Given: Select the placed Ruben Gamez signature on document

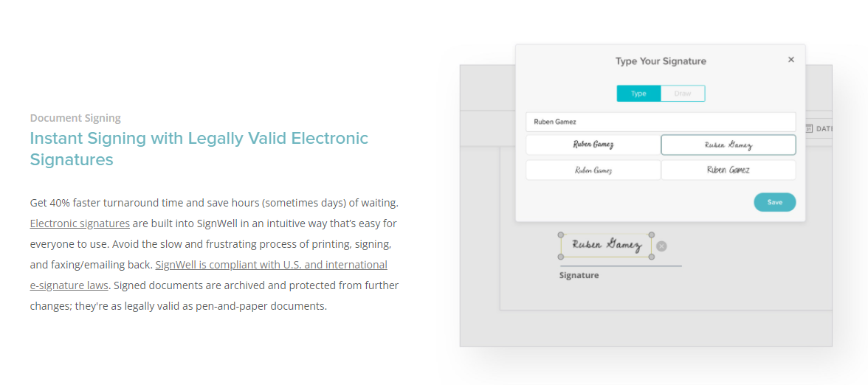Looking at the screenshot, I should click(x=606, y=246).
